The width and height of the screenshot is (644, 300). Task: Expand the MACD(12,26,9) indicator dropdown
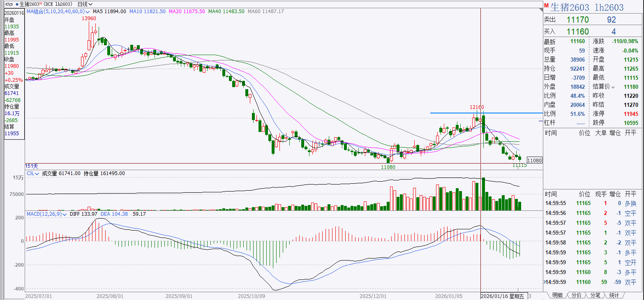coord(65,214)
